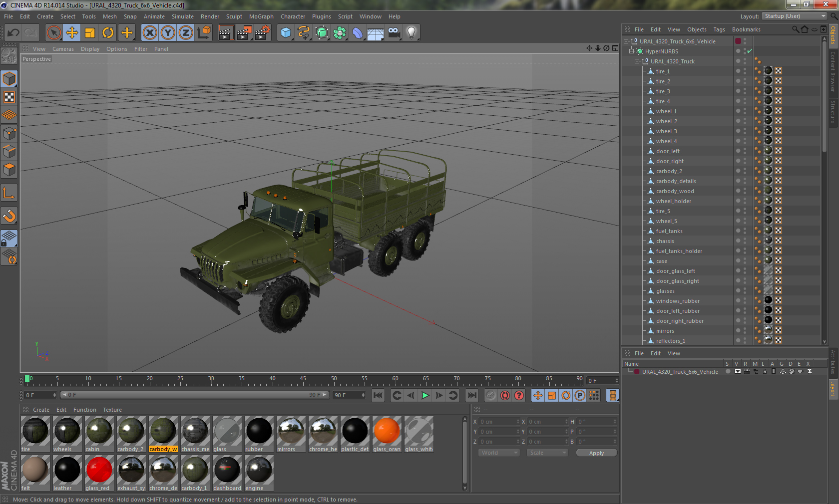Viewport: 839px width, 504px height.
Task: Open the Layout Startup dropdown
Action: (795, 16)
